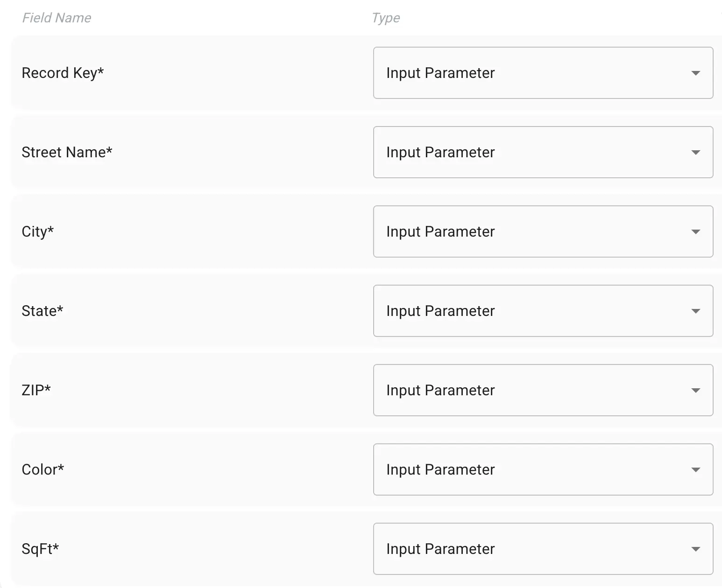This screenshot has width=722, height=588.
Task: Open the City type dropdown
Action: coord(543,231)
